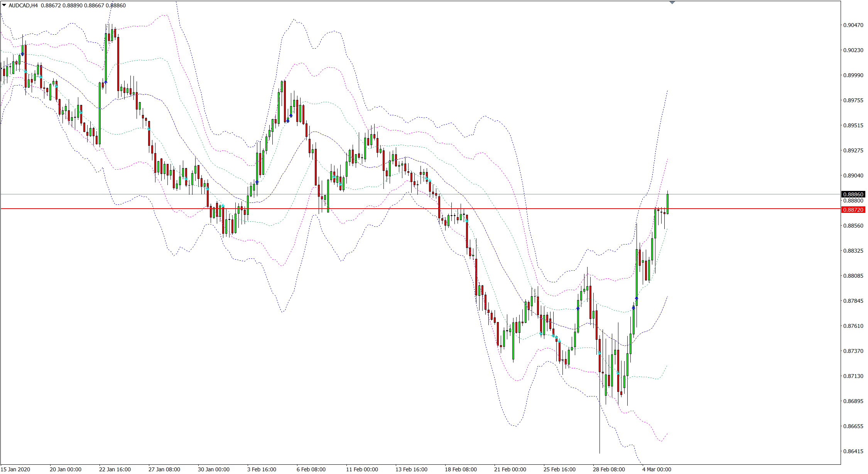Click the red 0.88720 price tag
Image resolution: width=868 pixels, height=474 pixels.
(853, 210)
